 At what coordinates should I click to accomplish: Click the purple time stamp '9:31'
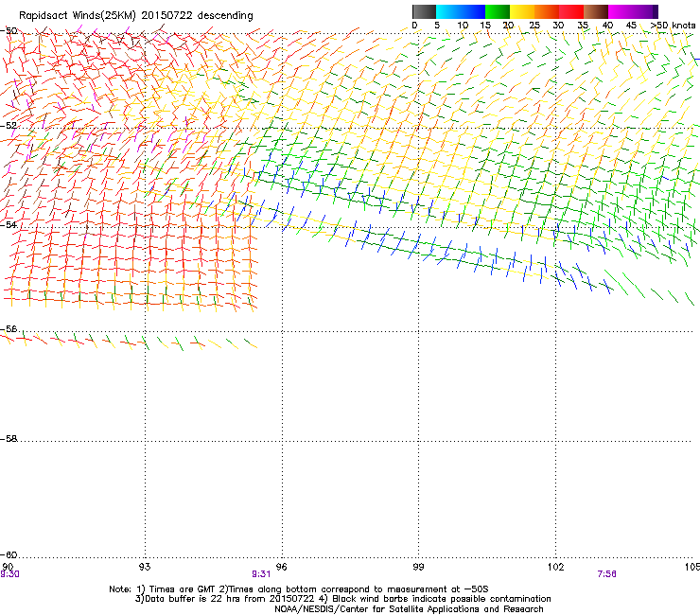pyautogui.click(x=261, y=574)
